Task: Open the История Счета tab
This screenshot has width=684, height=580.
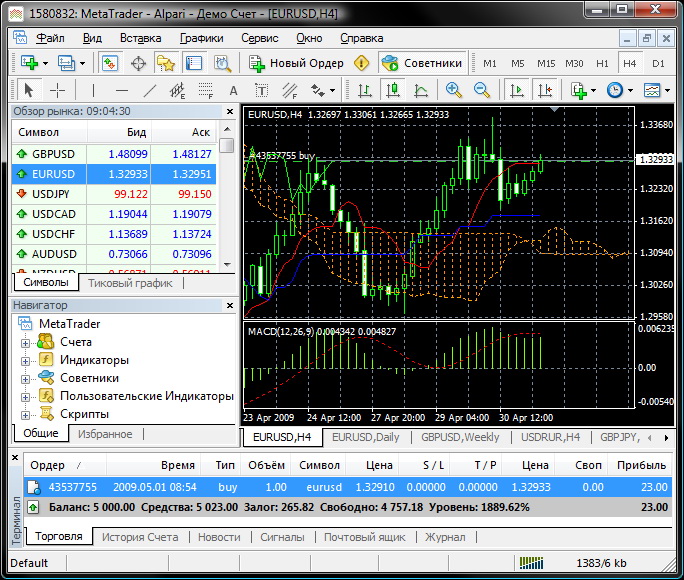Action: (x=140, y=537)
